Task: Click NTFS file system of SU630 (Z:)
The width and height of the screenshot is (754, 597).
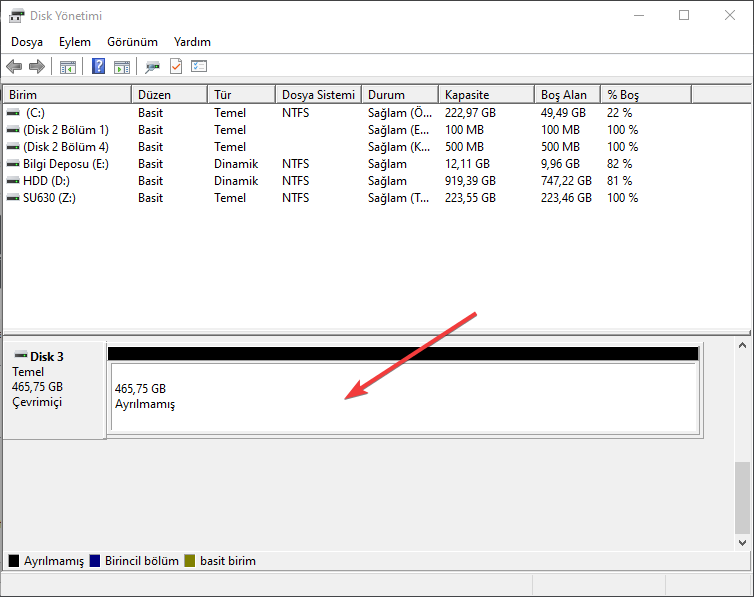Action: (x=295, y=198)
